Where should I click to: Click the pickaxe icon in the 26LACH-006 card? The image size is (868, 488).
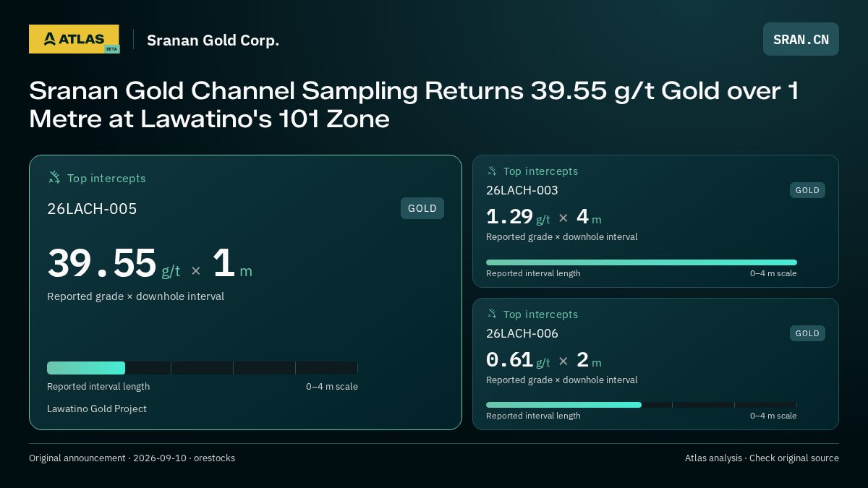pos(492,314)
